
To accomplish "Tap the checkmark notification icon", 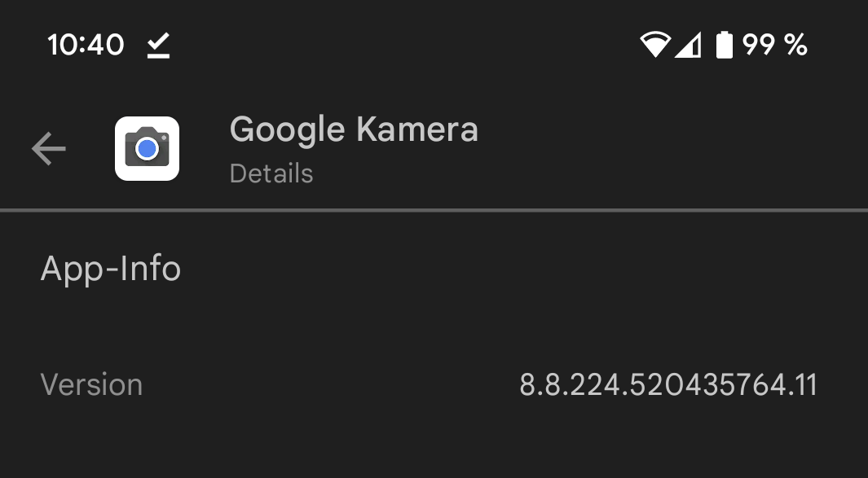I will (158, 46).
